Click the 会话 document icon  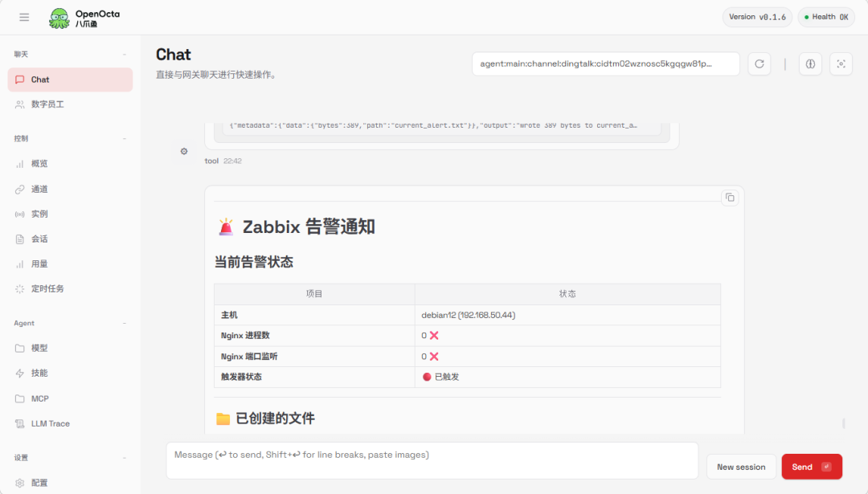point(20,239)
